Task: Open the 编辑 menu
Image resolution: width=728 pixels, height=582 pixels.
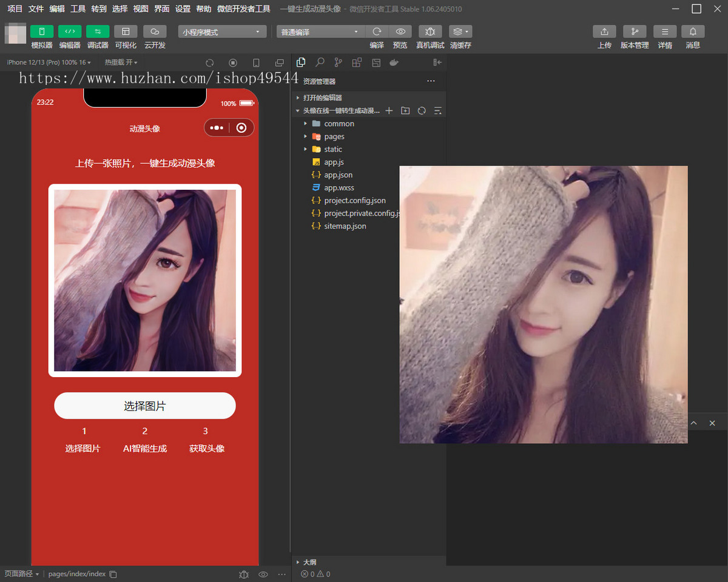Action: click(x=57, y=9)
